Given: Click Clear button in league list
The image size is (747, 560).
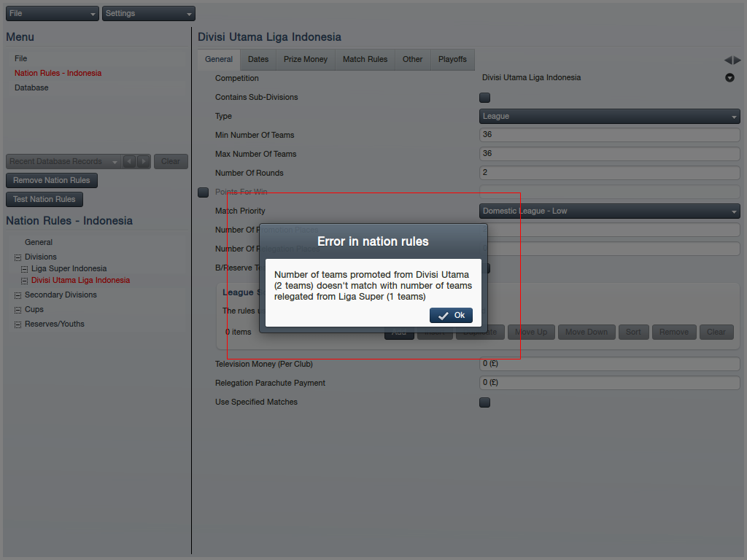Looking at the screenshot, I should [x=716, y=332].
